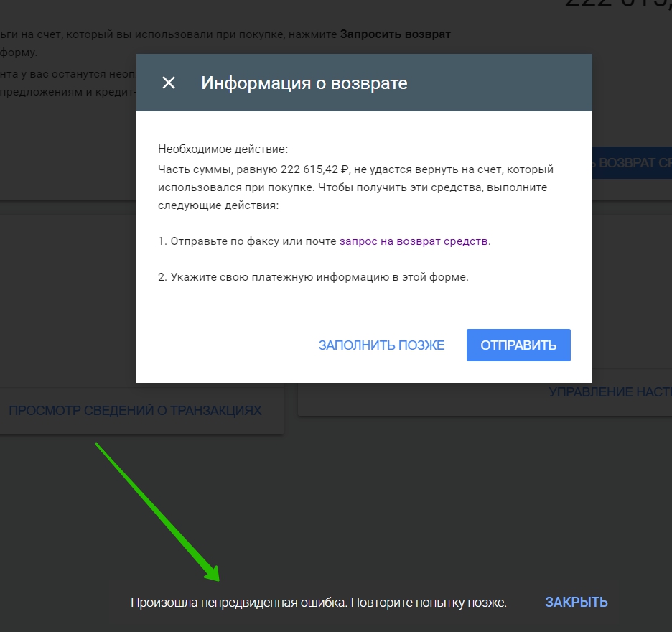Viewport: 672px width, 632px height.
Task: Click the dialog title 'Информация о возврате'
Action: (304, 83)
